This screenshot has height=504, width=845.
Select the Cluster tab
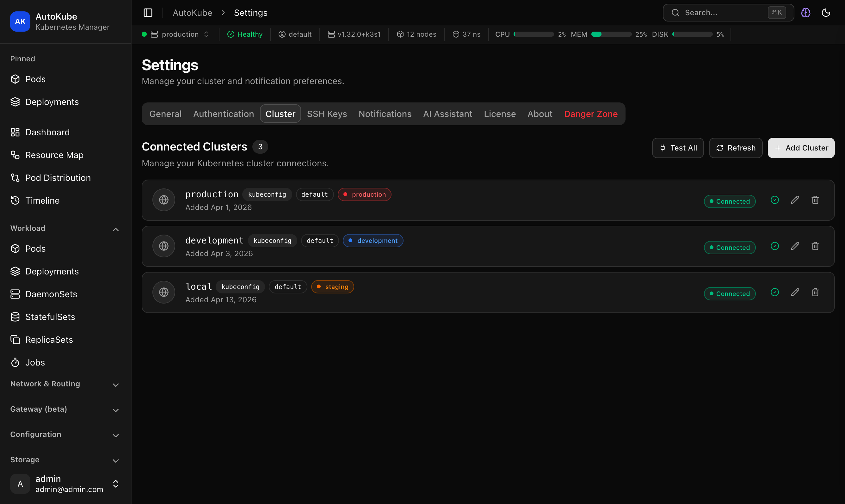pyautogui.click(x=280, y=114)
